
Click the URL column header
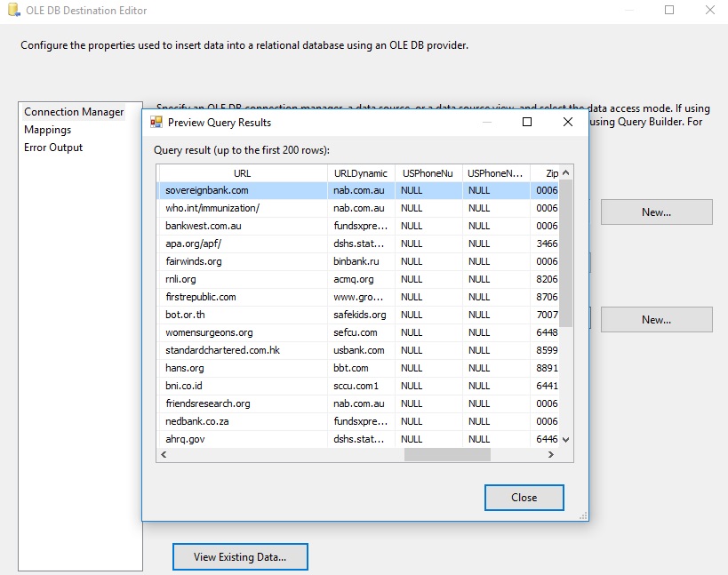point(243,173)
